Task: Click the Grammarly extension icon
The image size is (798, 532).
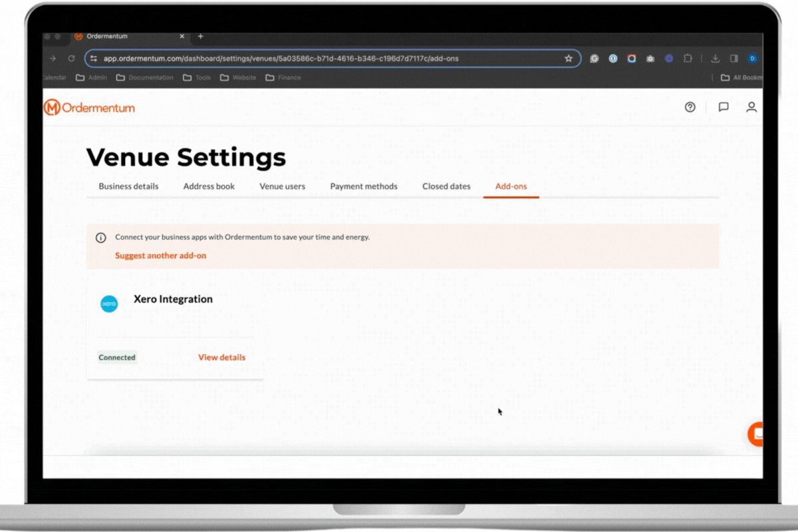Action: [x=595, y=59]
